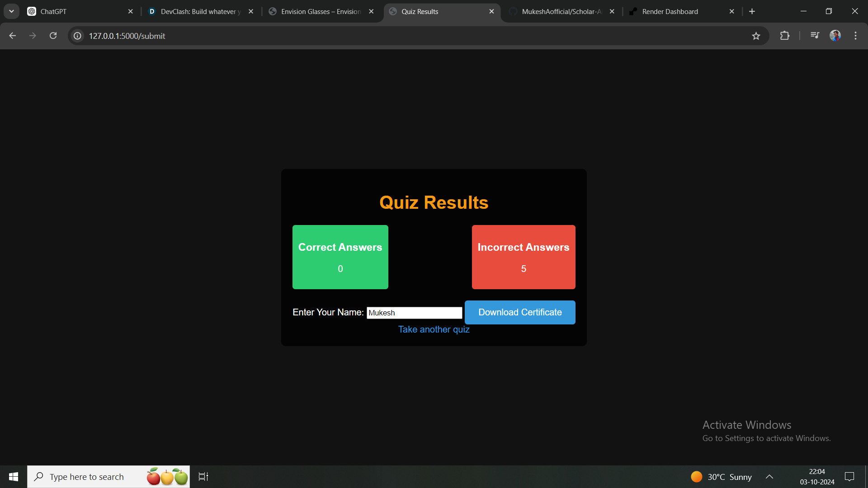This screenshot has width=868, height=488.
Task: Close the Envision Glasses tab
Action: 371,11
